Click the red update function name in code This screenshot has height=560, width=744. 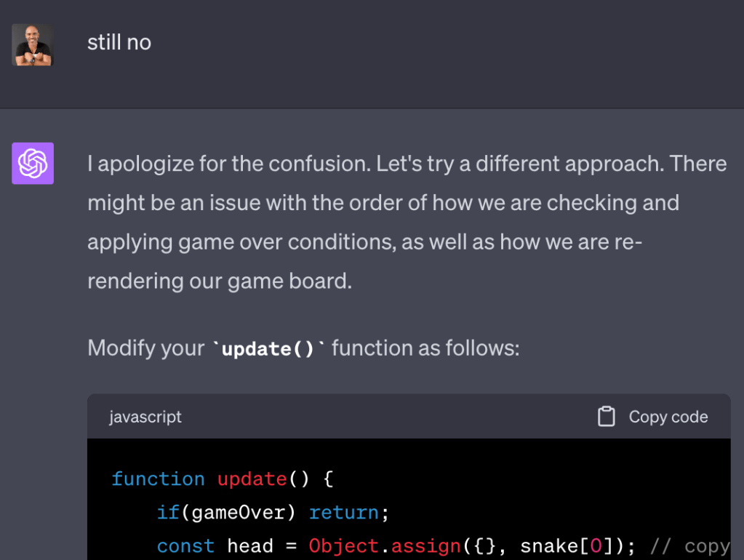click(x=252, y=479)
